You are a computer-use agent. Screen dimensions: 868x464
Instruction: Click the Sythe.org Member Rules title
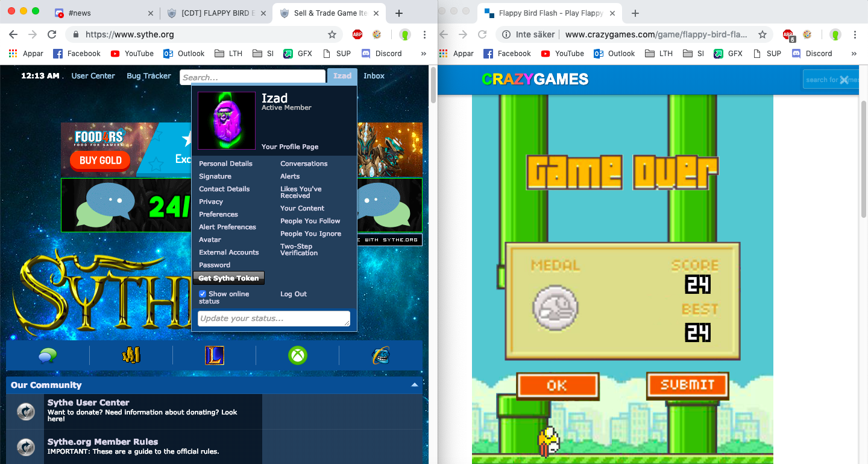point(102,442)
